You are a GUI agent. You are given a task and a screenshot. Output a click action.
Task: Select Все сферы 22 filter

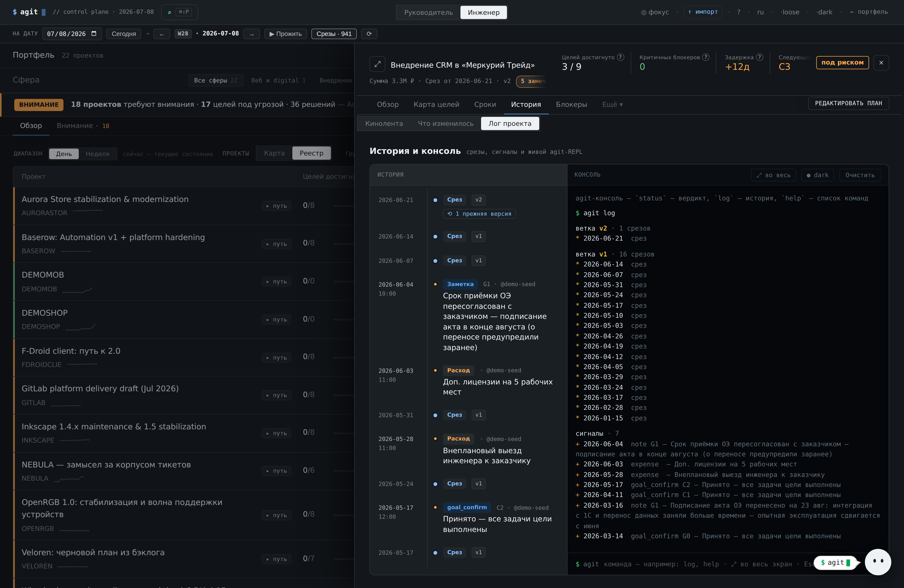coord(216,81)
